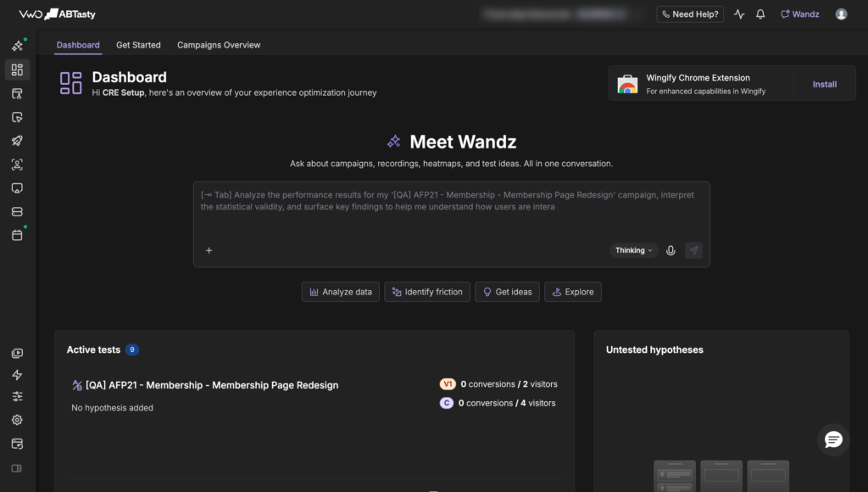Open the settings gear in sidebar
Screen dimensions: 868x492
coord(17,420)
